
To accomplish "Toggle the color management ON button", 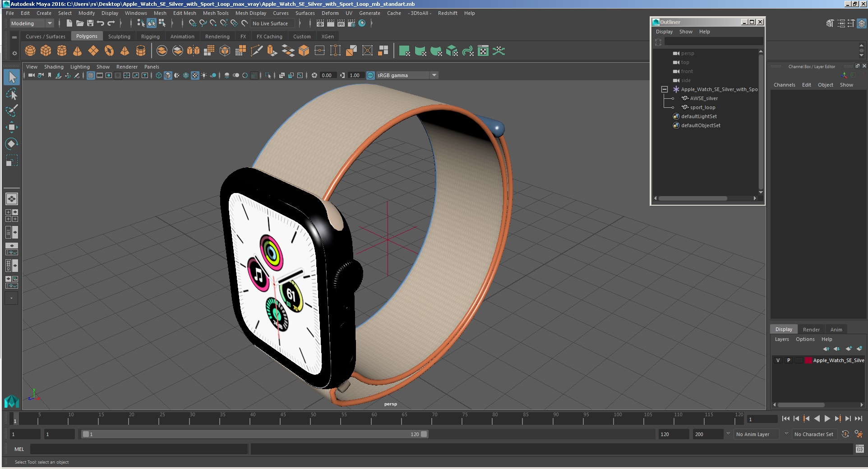I will [x=370, y=75].
